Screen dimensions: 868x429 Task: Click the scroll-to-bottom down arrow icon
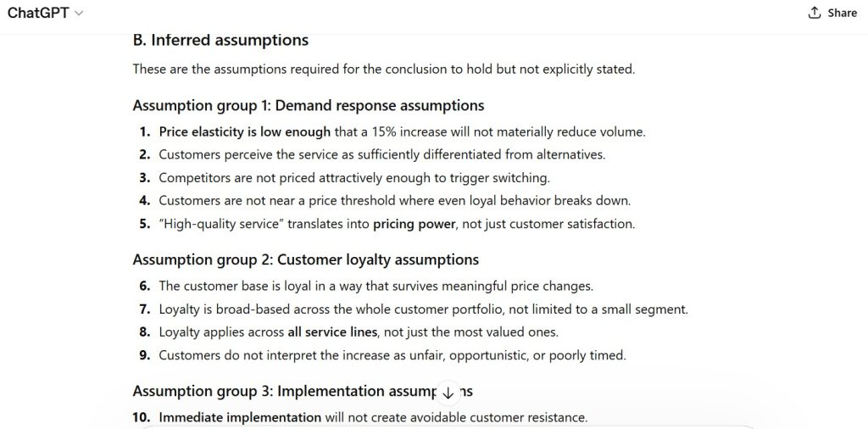click(448, 393)
